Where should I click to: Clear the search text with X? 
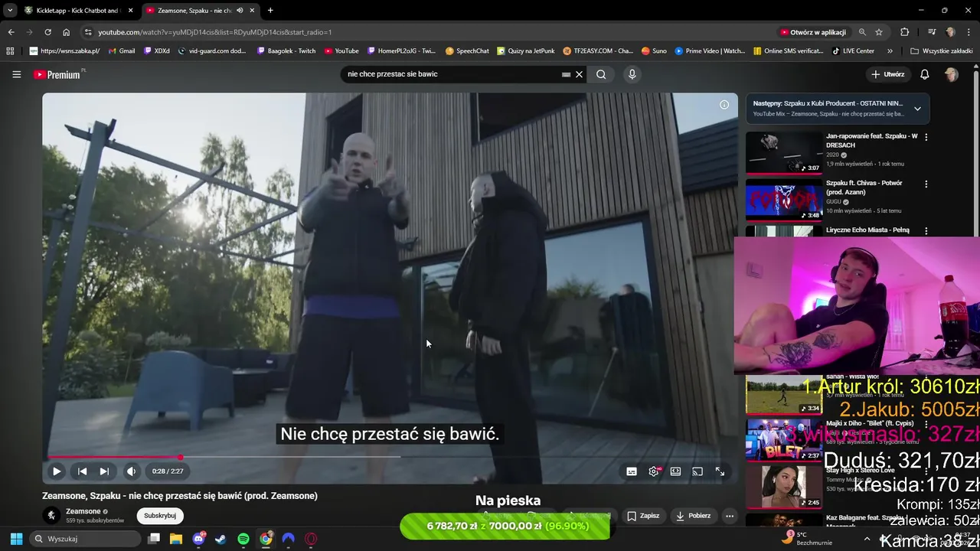pyautogui.click(x=580, y=74)
